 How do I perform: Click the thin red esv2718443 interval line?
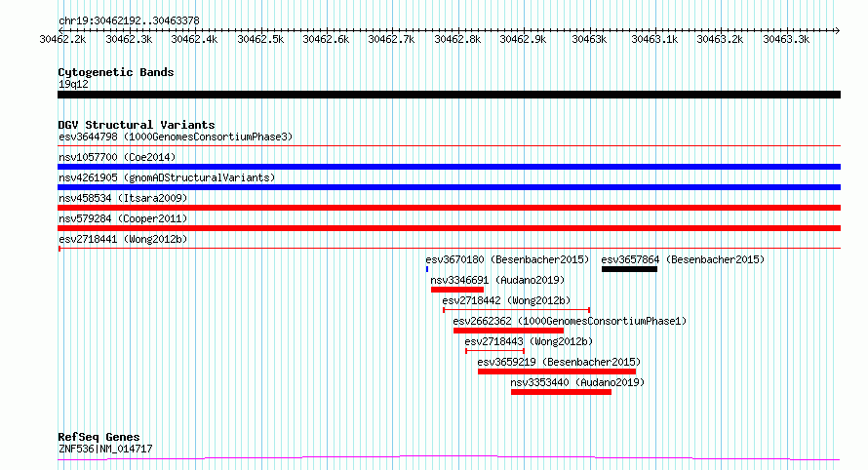click(x=494, y=351)
